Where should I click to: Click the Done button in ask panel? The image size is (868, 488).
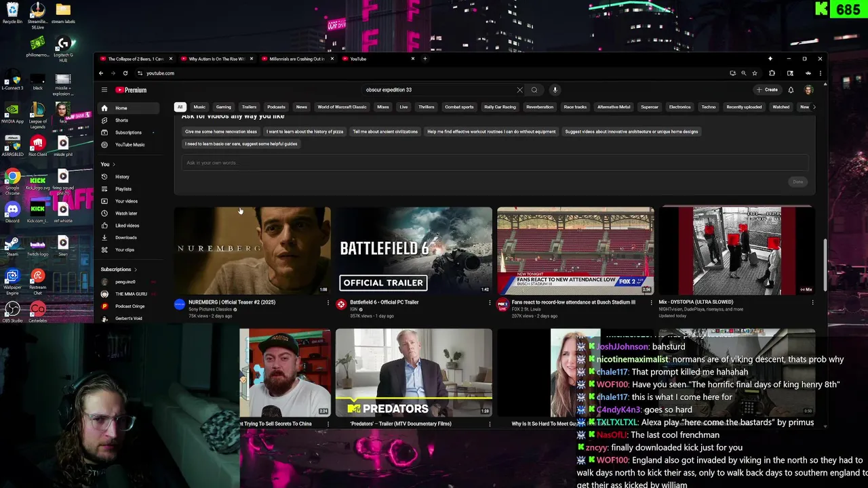pos(798,182)
